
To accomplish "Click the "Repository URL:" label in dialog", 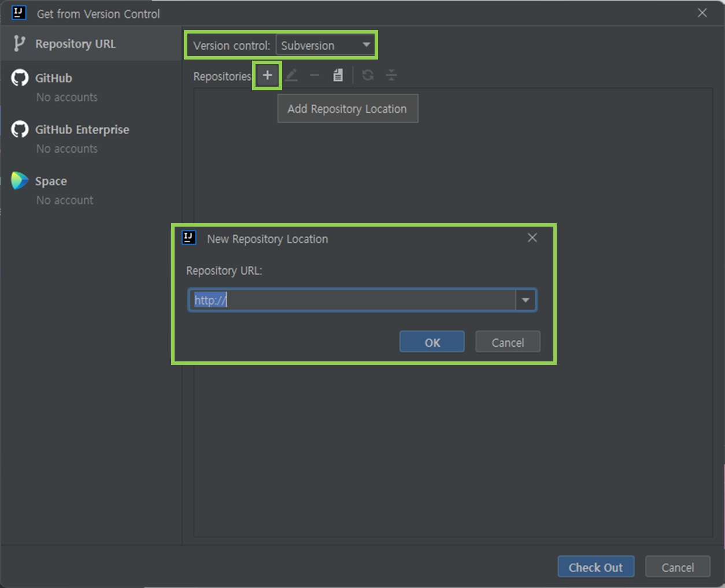I will (224, 271).
